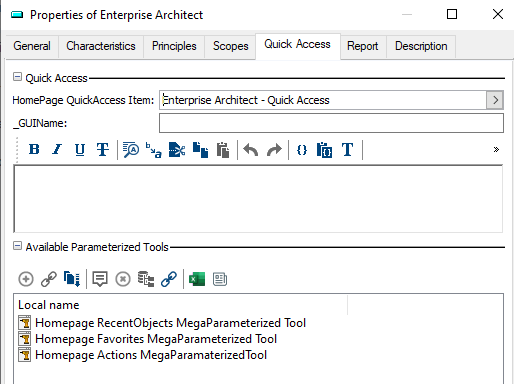The image size is (514, 384).
Task: Apply Italic formatting in text toolbar
Action: tap(57, 149)
